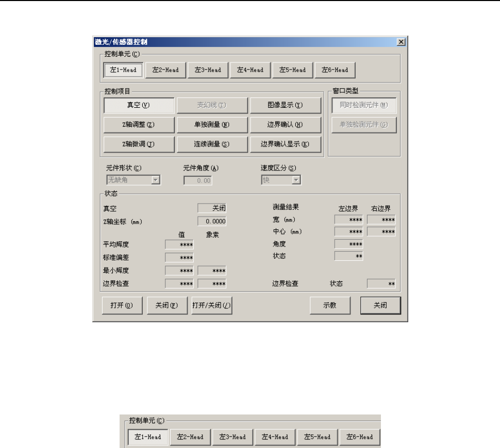Open the 速度区分 dropdown showing 快
Viewport: 500px width, 448px height.
pyautogui.click(x=281, y=180)
